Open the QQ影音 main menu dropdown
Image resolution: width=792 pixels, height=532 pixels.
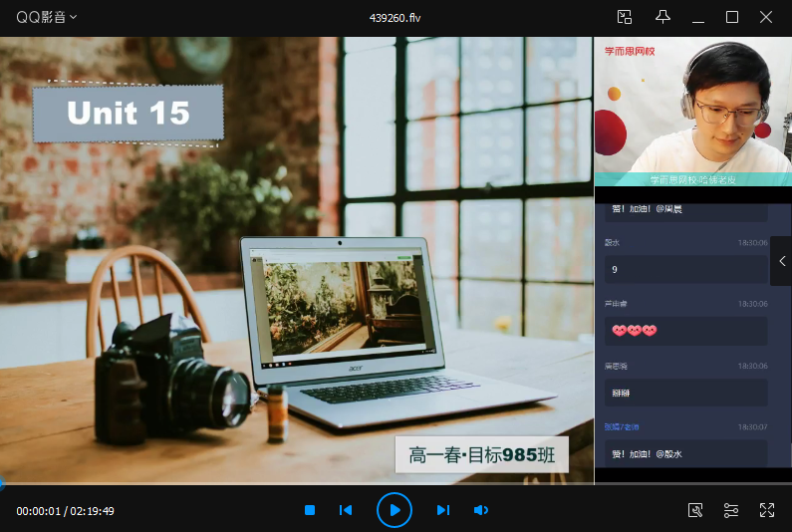tap(47, 17)
